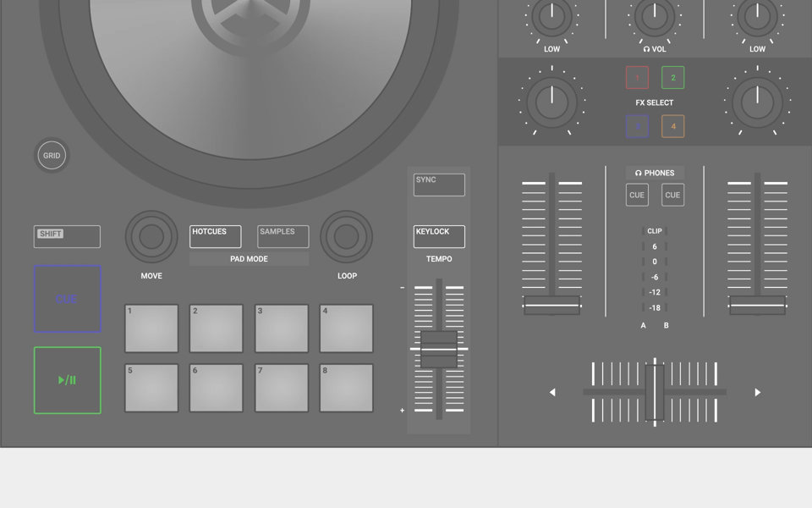The width and height of the screenshot is (812, 508).
Task: Hold the SHIFT button
Action: pos(67,237)
